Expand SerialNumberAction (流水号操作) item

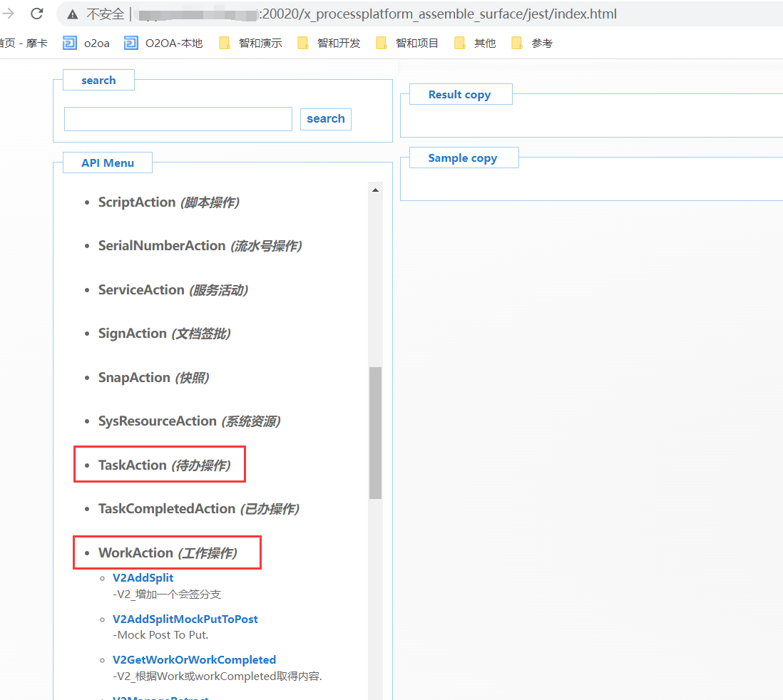point(200,246)
